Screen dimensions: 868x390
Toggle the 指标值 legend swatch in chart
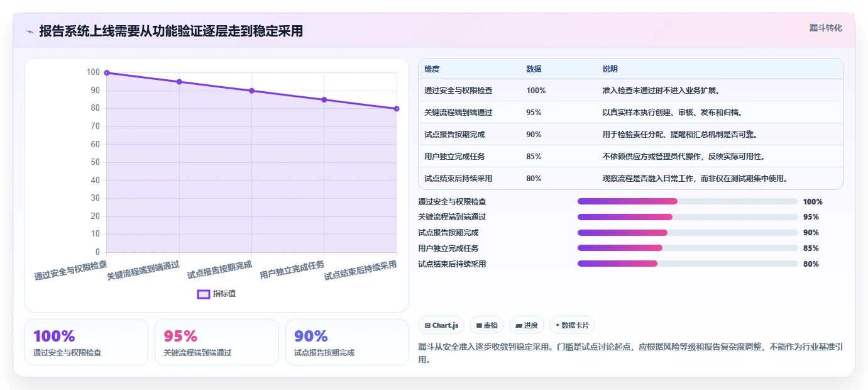(x=204, y=294)
